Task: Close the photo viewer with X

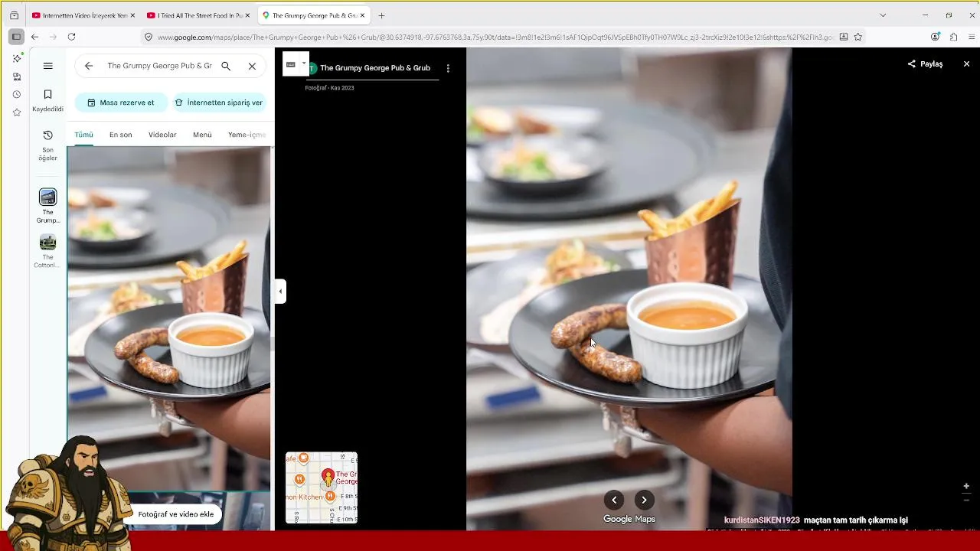Action: [966, 64]
